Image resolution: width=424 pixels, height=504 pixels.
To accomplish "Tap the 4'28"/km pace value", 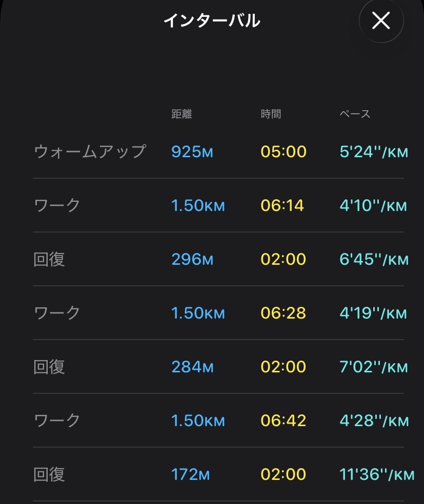I will (x=374, y=421).
